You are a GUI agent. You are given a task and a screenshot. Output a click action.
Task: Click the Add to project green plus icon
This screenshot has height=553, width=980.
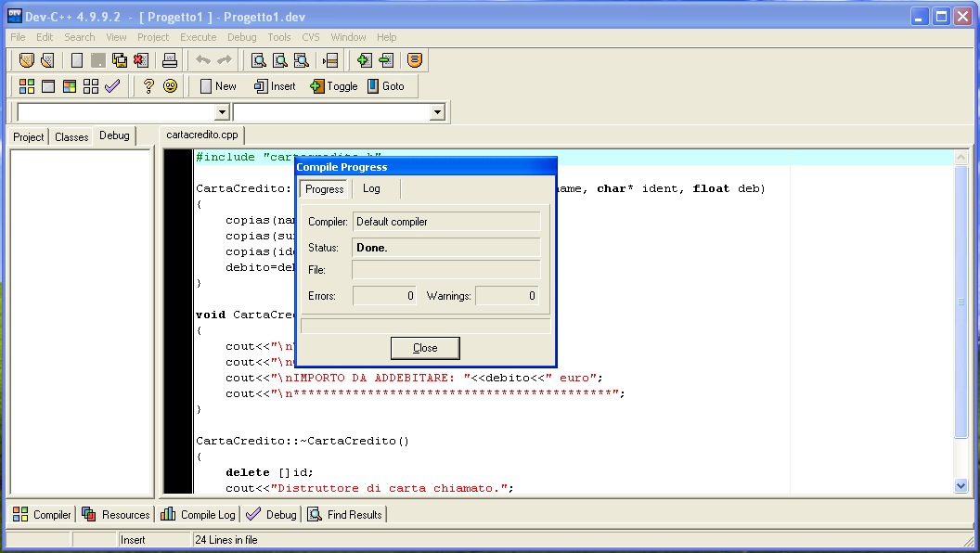coord(364,60)
